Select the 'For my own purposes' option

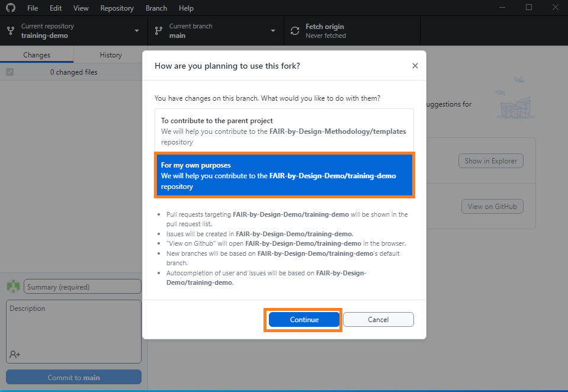pyautogui.click(x=284, y=175)
